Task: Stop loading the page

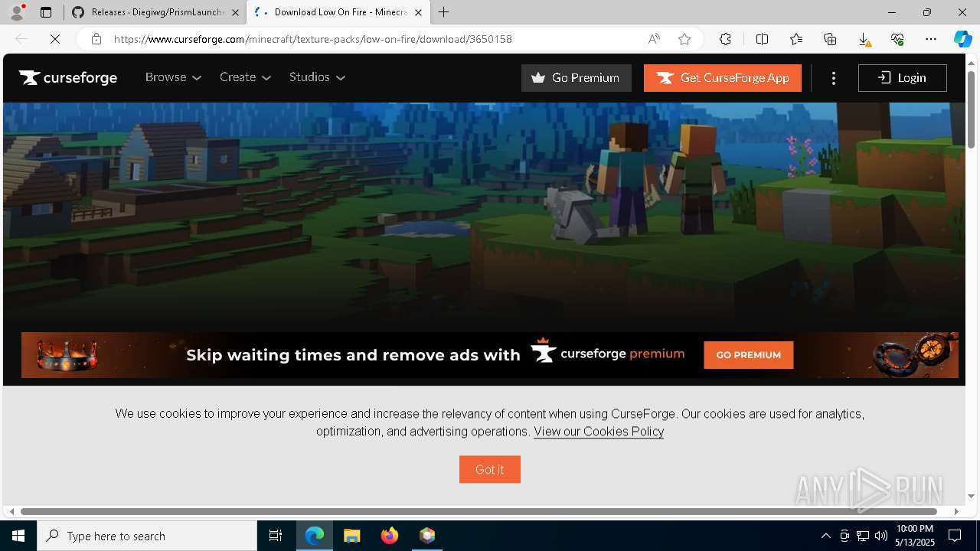Action: point(55,39)
